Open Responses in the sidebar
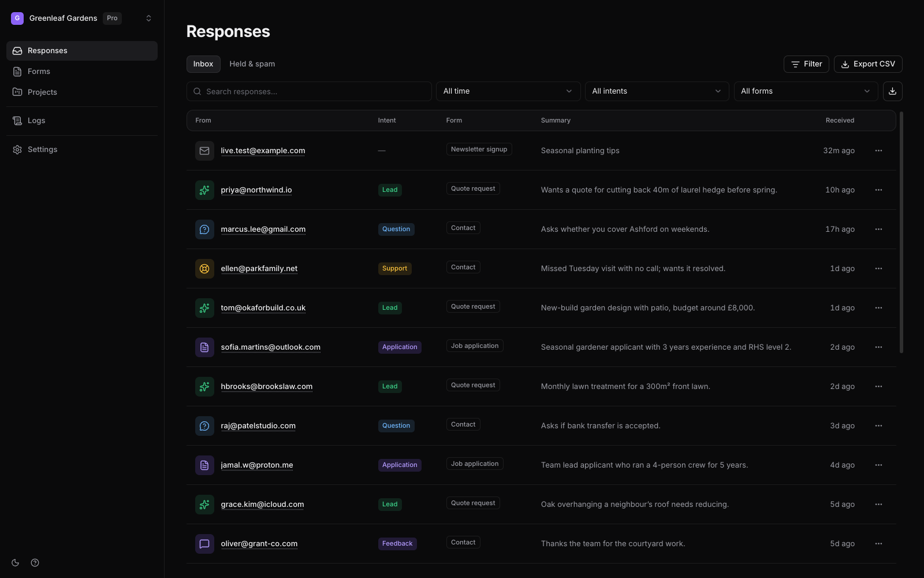The image size is (924, 578). pos(82,51)
